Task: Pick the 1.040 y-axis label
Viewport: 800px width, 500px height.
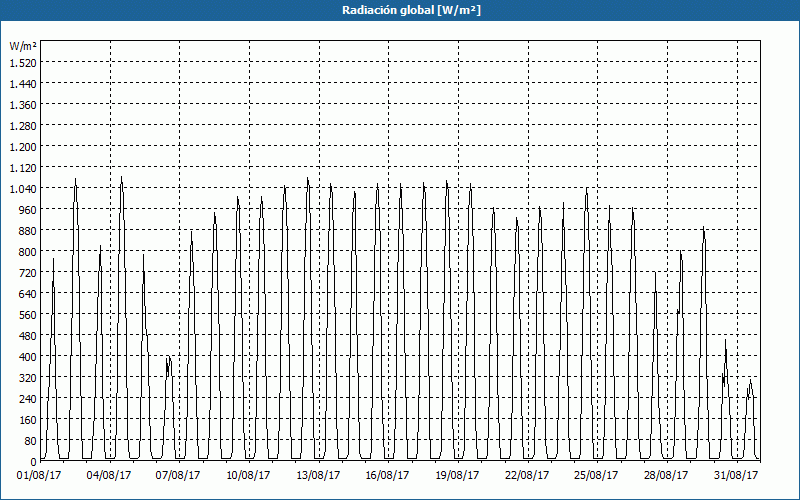Action: [23, 189]
